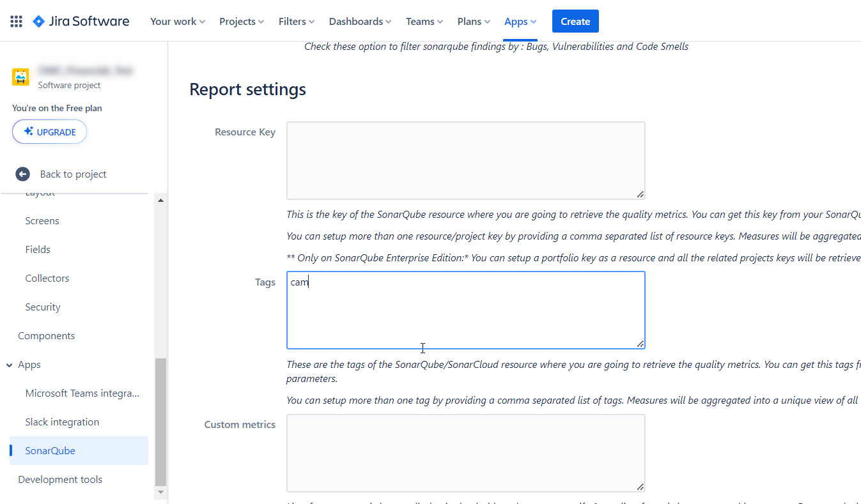Image resolution: width=861 pixels, height=504 pixels.
Task: Open the Plans dropdown menu
Action: [474, 21]
